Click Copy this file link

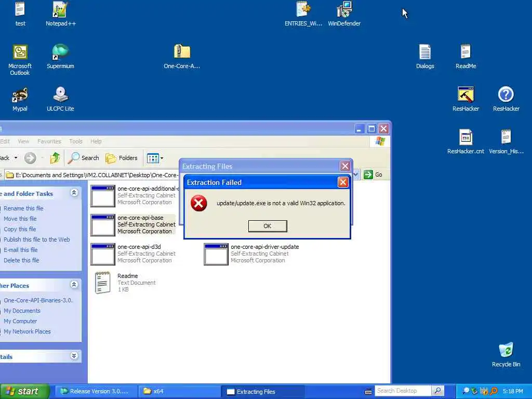point(20,229)
